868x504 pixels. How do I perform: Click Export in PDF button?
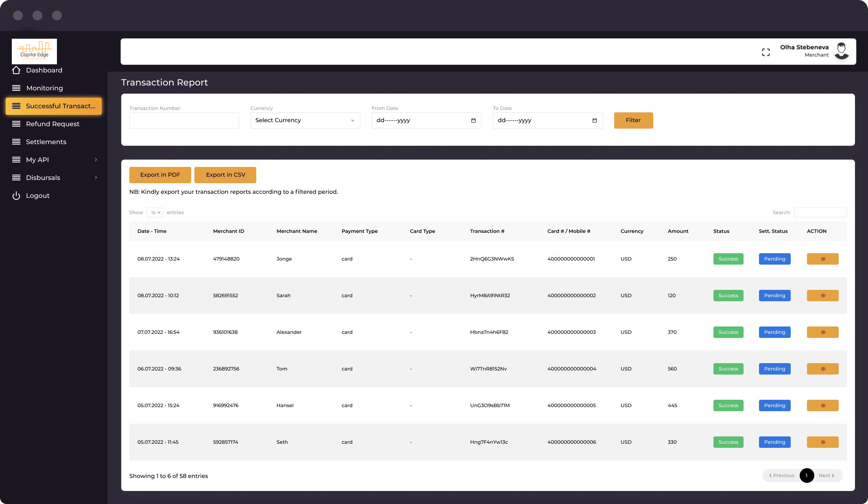160,175
